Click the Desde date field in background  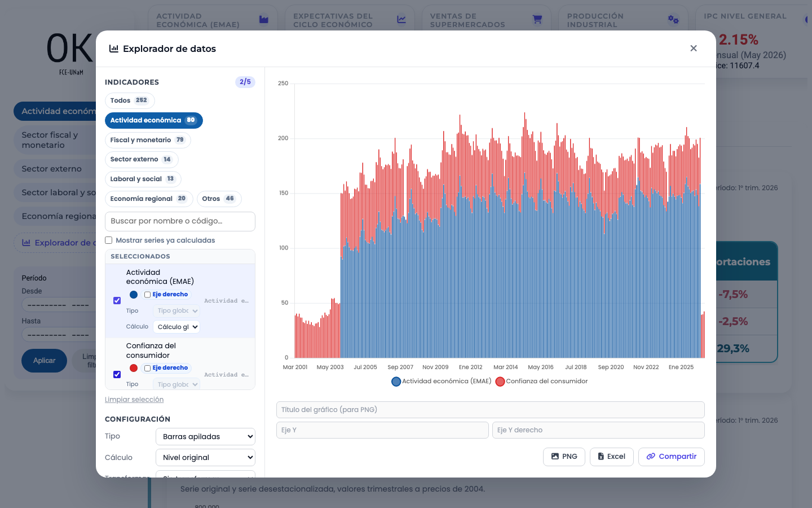[x=59, y=305]
